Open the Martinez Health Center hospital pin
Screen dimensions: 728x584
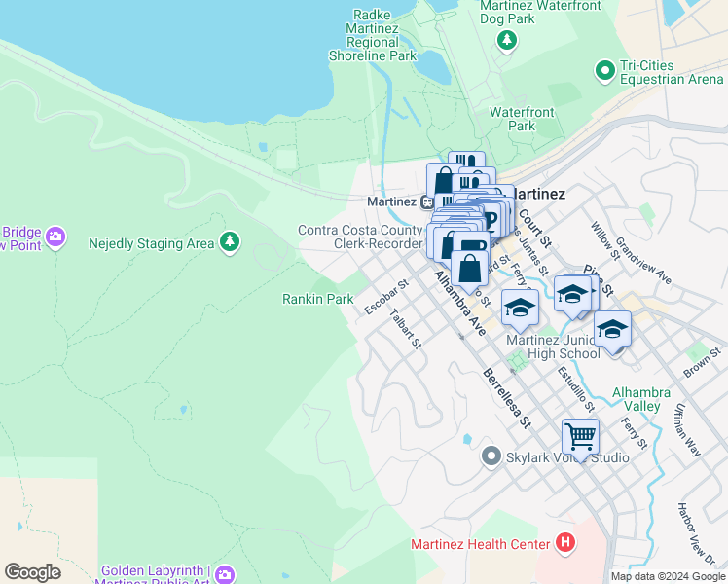(x=565, y=543)
